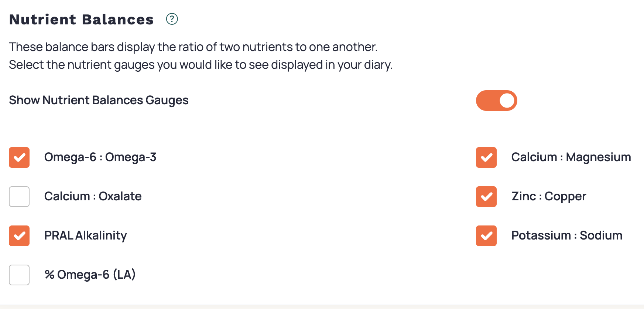644x309 pixels.
Task: Click the Calcium : Magnesium label text
Action: [x=571, y=157]
